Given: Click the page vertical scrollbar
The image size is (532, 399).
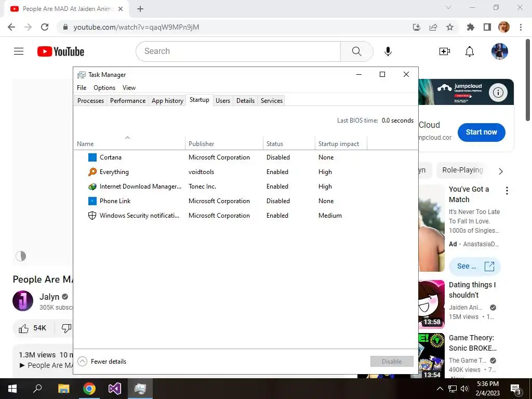Looking at the screenshot, I should point(528,79).
